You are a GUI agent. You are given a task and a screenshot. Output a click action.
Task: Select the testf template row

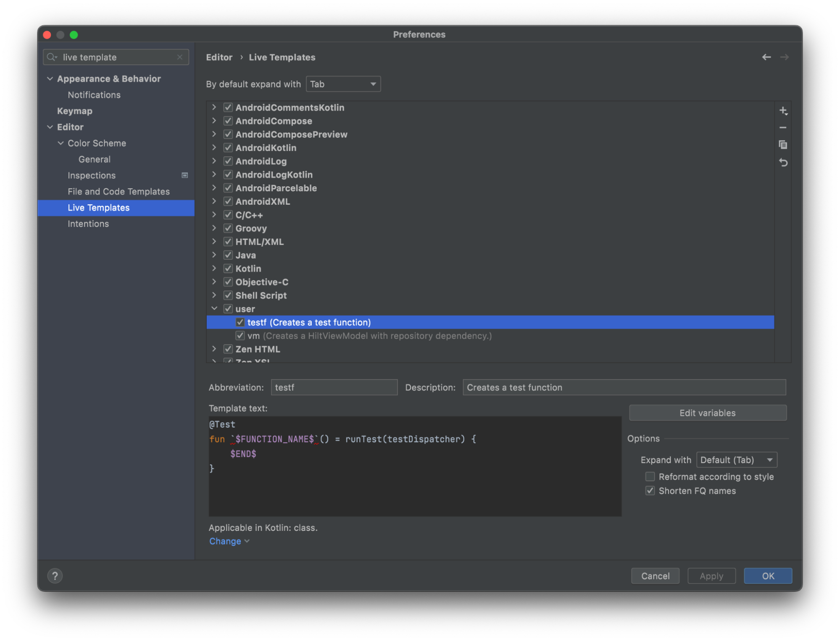coord(490,322)
